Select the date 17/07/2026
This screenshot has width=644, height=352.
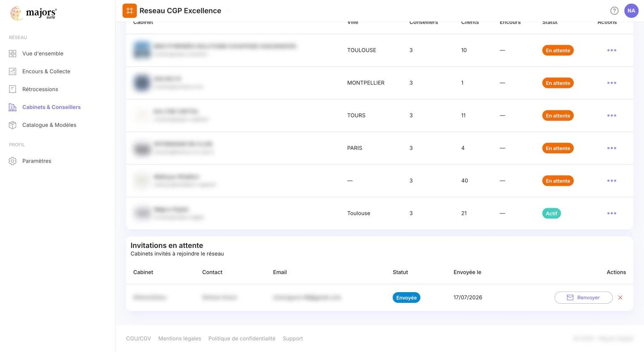click(x=468, y=298)
